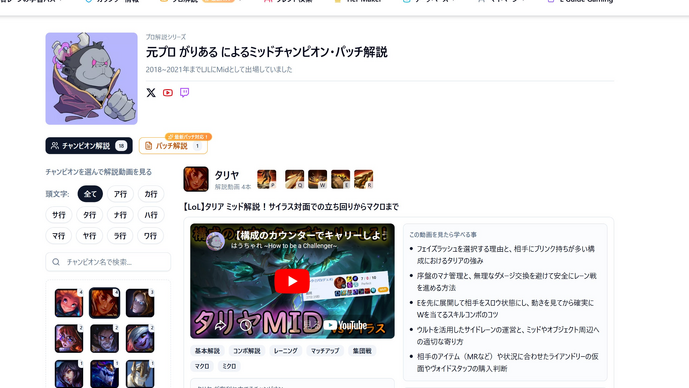This screenshot has width=689, height=388.
Task: Click the チャンピオンを選んで解説動画を見る label
Action: click(x=98, y=172)
